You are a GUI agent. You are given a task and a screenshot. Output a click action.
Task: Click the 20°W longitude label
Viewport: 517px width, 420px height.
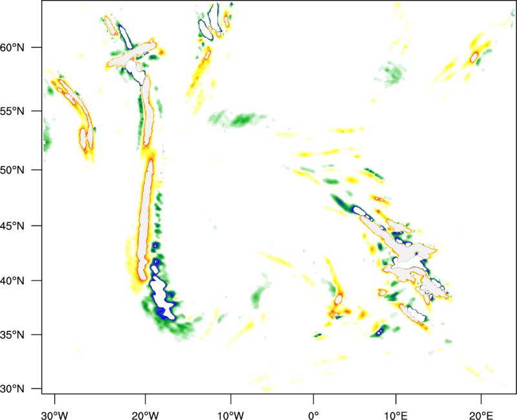tap(145, 415)
